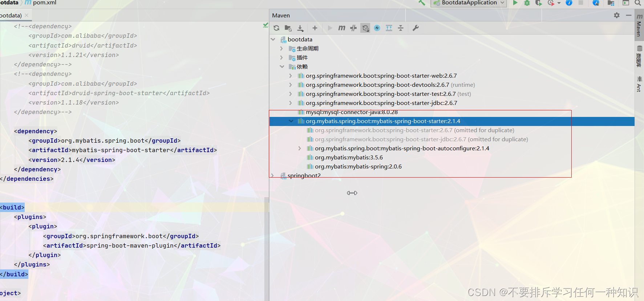Execute Maven goal 'm' icon
The image size is (644, 301).
point(342,28)
